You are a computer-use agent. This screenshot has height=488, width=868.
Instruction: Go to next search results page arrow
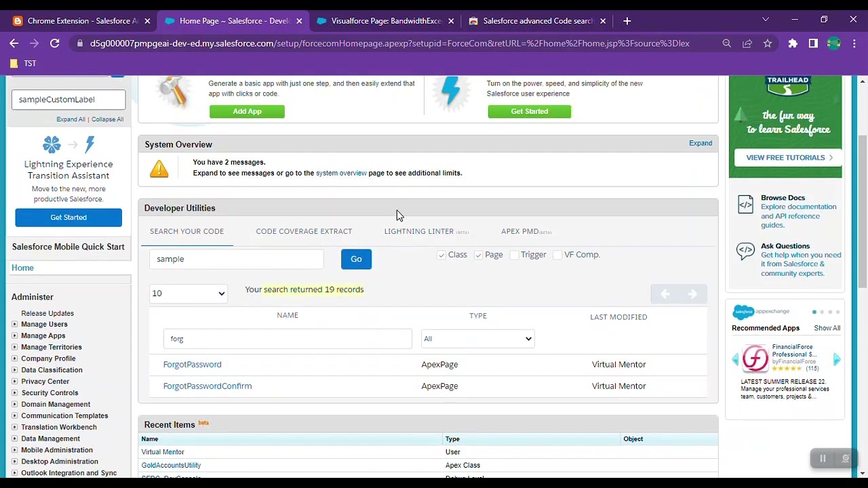[x=692, y=293]
